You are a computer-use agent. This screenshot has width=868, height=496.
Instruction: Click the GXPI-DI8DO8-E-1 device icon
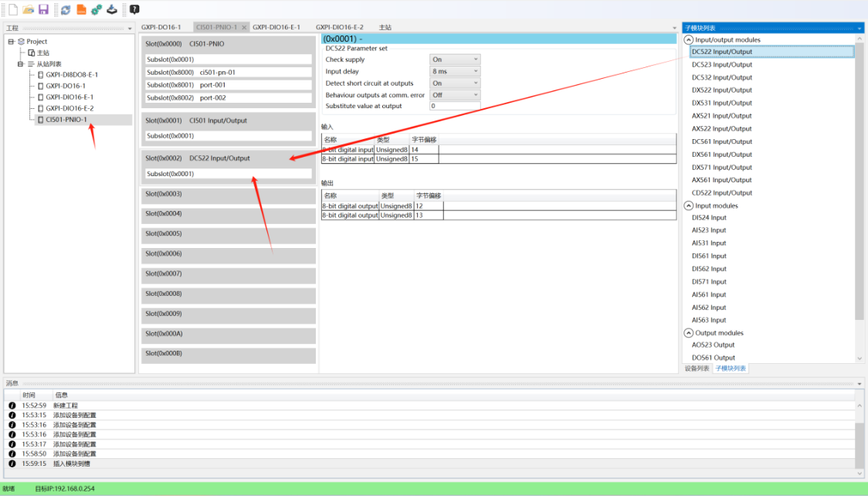point(40,75)
